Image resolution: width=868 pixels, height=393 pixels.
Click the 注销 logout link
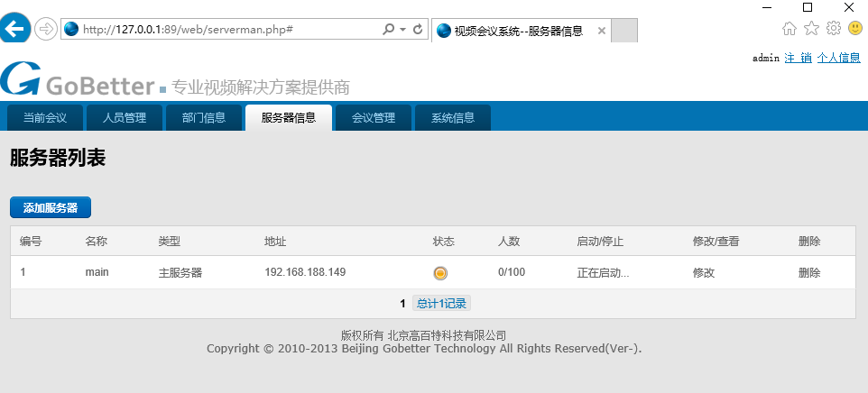(798, 58)
